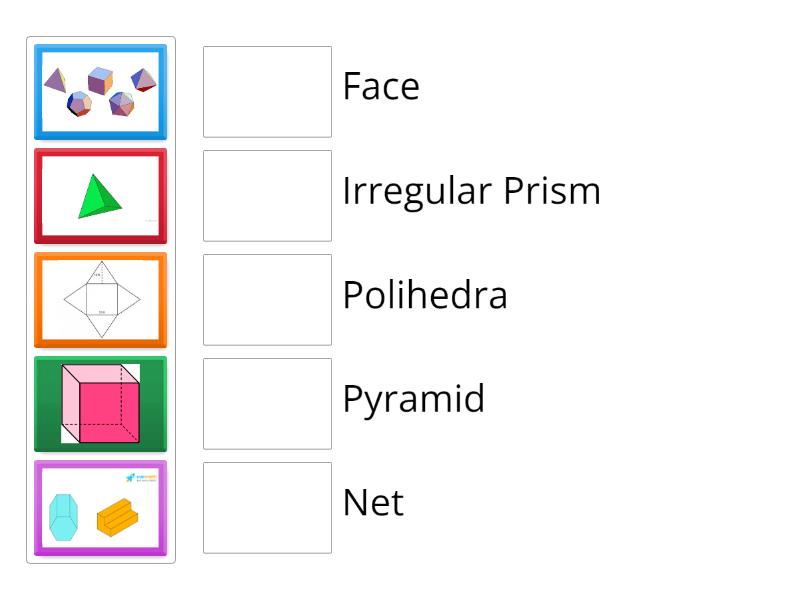
Task: Click the blue-bordered first picture card
Action: tap(100, 90)
